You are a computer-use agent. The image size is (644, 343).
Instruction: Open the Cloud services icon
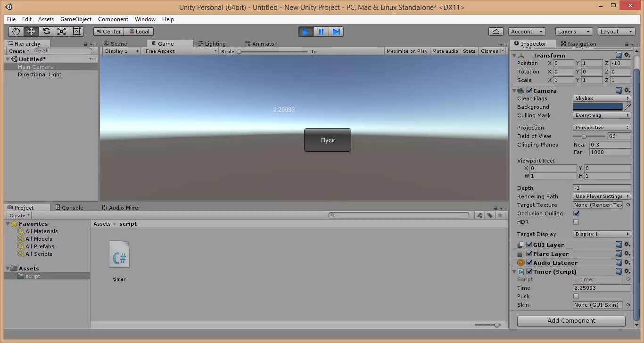tap(495, 32)
